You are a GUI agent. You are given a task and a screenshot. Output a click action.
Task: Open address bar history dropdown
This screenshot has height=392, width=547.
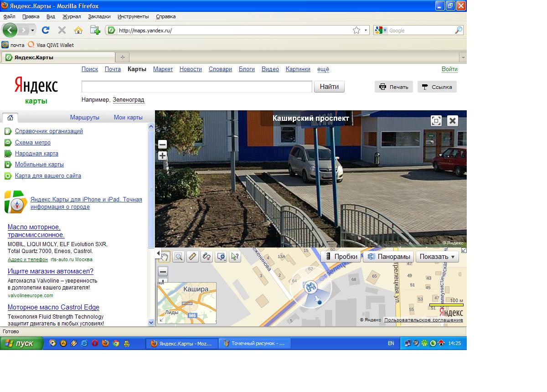click(x=366, y=31)
